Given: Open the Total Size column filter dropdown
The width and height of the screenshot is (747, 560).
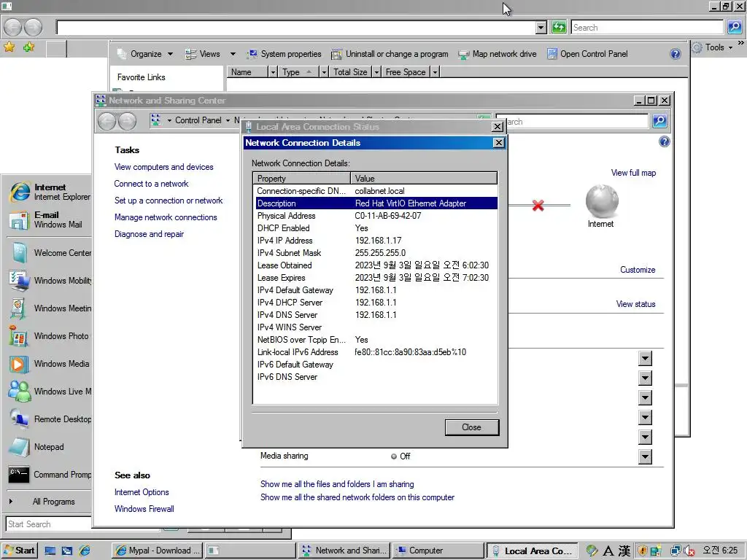Looking at the screenshot, I should coord(376,72).
